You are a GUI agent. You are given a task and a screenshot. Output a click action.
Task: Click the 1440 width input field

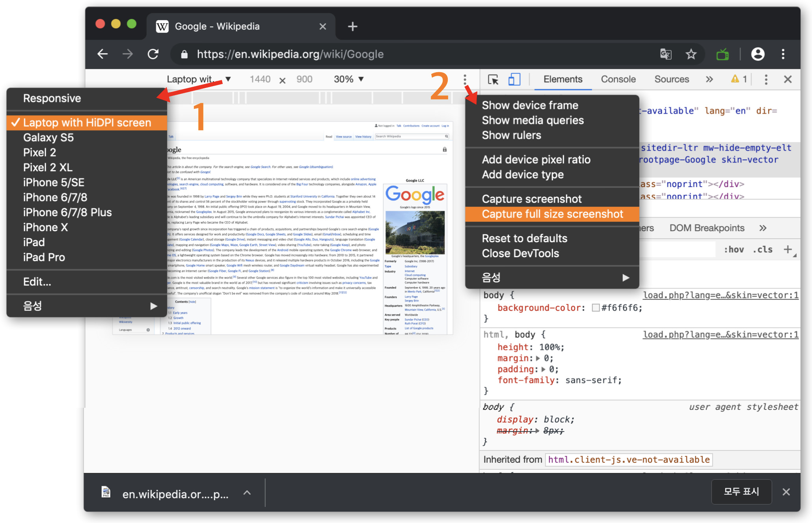(x=260, y=79)
